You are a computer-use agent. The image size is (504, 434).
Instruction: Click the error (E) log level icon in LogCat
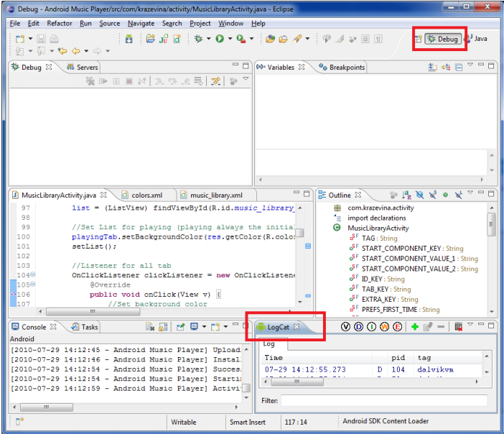tap(397, 327)
